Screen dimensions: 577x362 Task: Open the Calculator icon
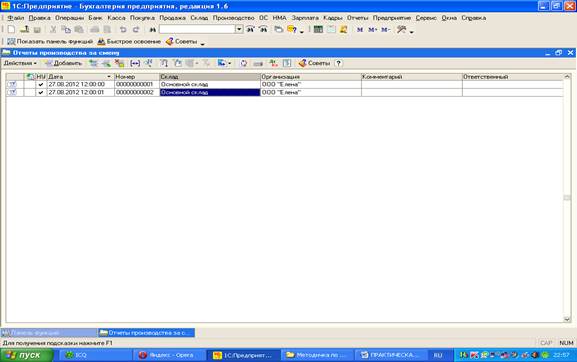318,29
